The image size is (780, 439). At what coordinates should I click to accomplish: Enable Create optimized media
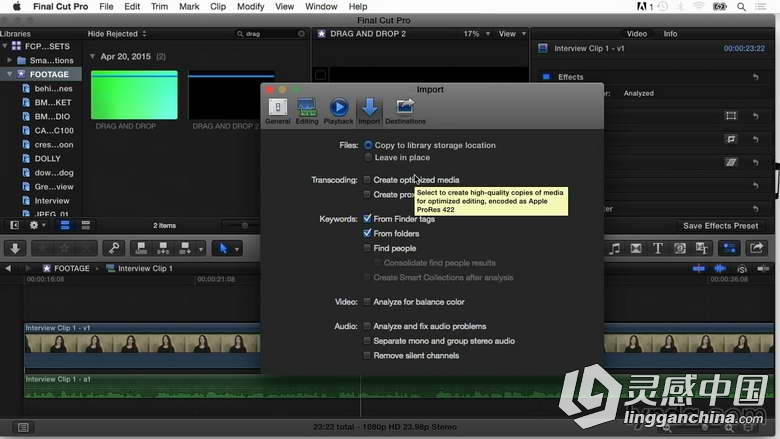tap(367, 179)
